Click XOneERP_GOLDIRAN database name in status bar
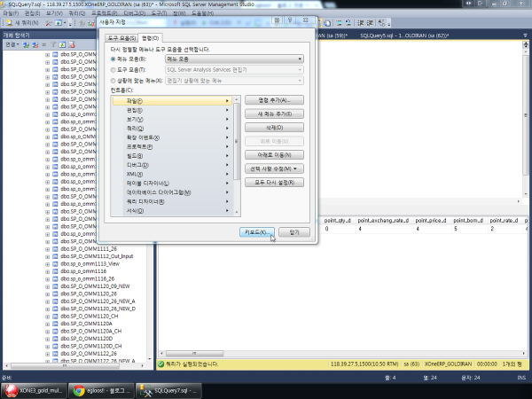 pyautogui.click(x=448, y=364)
